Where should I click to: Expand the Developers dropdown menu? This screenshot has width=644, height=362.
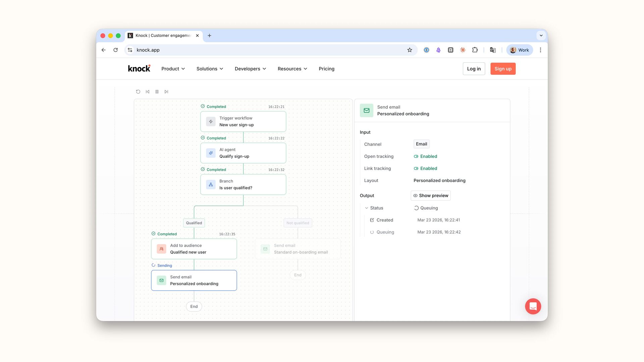tap(250, 69)
